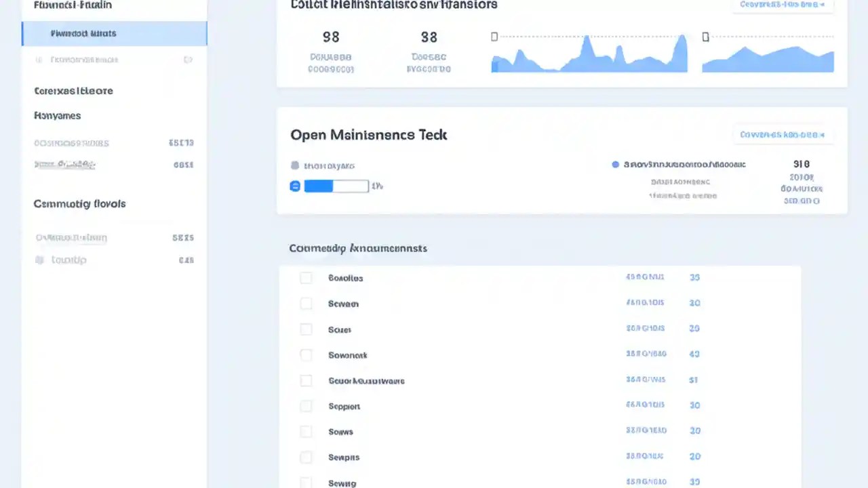Click the left area chart in the statistics card
Screen dimensions: 868x488
589,58
